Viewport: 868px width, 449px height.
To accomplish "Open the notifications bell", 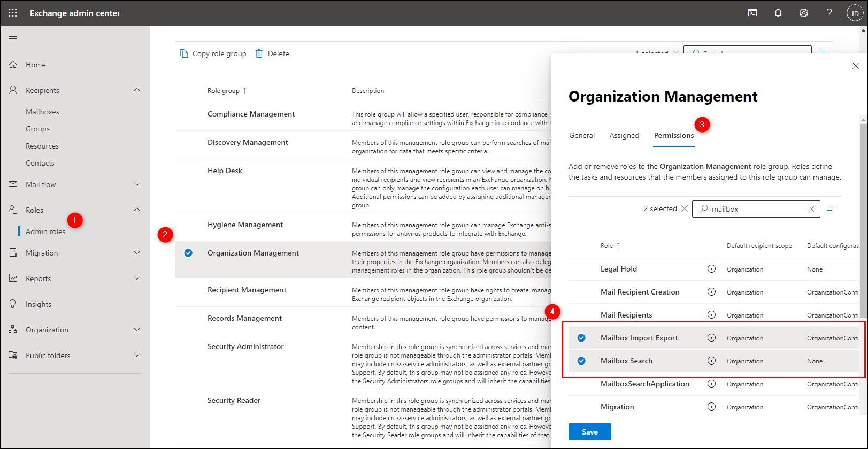I will [778, 13].
